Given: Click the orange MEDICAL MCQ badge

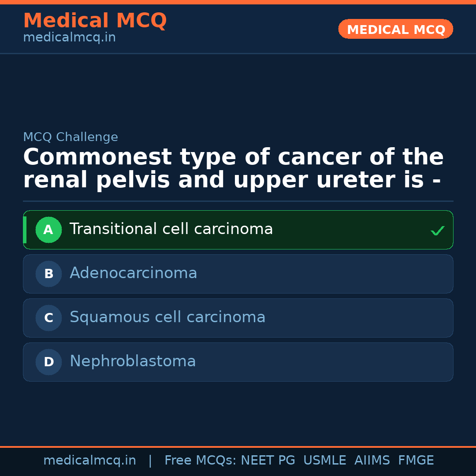Looking at the screenshot, I should pos(395,29).
